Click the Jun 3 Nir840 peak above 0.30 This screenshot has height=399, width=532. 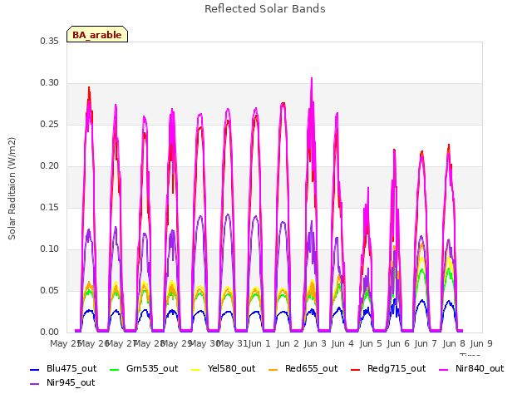click(312, 80)
